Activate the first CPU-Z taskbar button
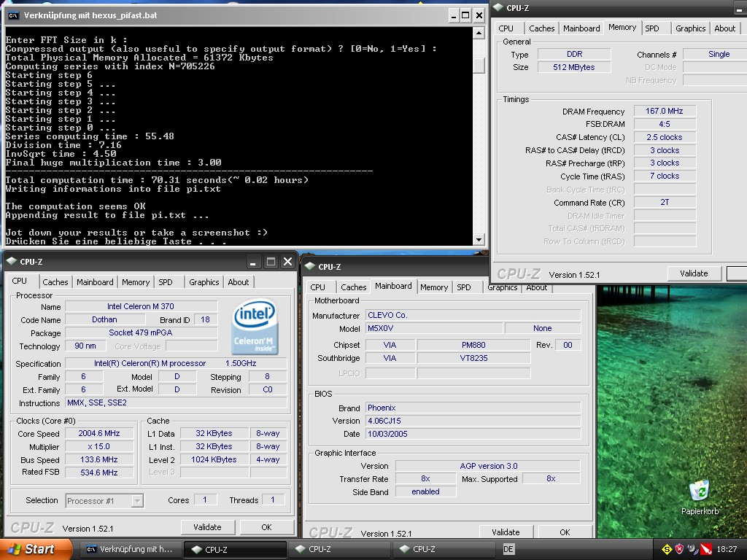Screen dimensions: 747x560 pos(235,549)
